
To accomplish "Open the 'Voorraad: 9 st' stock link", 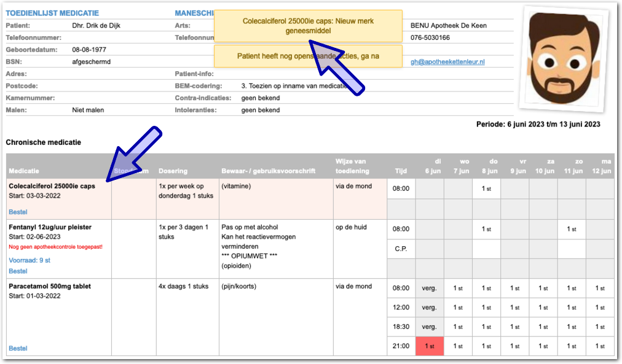I will pos(30,260).
